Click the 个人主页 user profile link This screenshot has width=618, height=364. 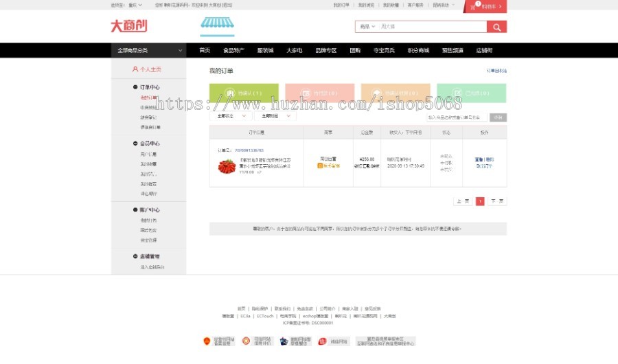[x=147, y=69]
